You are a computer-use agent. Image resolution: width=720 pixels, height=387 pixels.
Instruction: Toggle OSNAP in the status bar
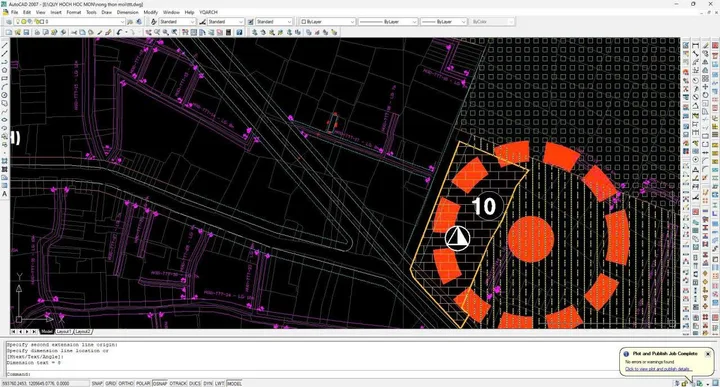pyautogui.click(x=160, y=383)
